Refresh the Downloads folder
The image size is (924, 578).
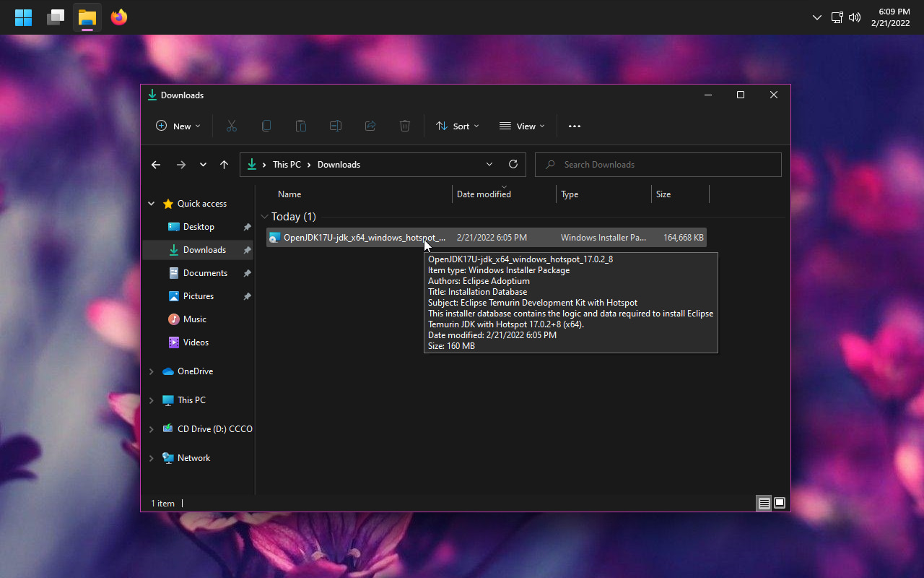click(x=513, y=164)
